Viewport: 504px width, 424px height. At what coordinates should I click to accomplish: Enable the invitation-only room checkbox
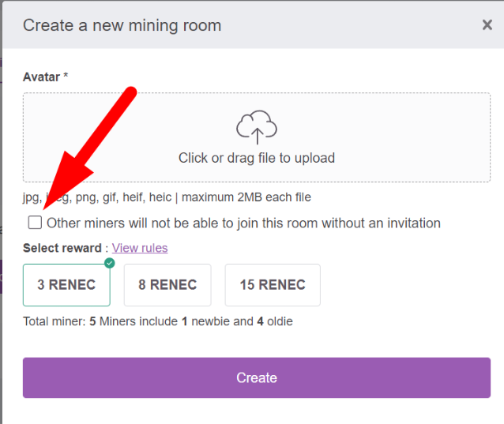(x=35, y=223)
